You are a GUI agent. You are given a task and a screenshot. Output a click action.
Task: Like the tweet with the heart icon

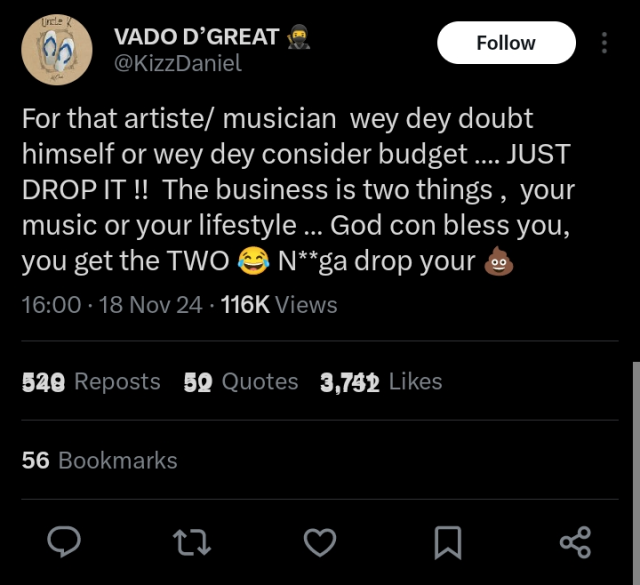[319, 543]
